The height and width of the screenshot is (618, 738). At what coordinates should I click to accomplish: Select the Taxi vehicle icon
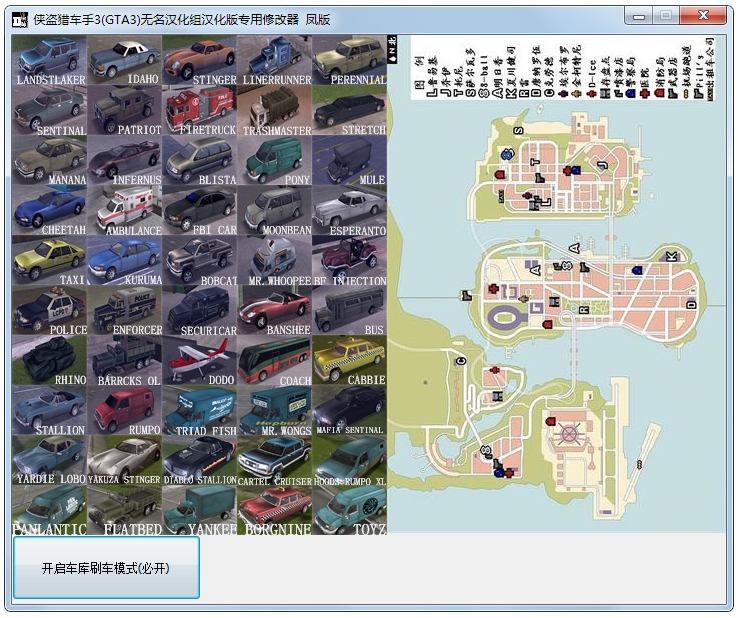[49, 260]
